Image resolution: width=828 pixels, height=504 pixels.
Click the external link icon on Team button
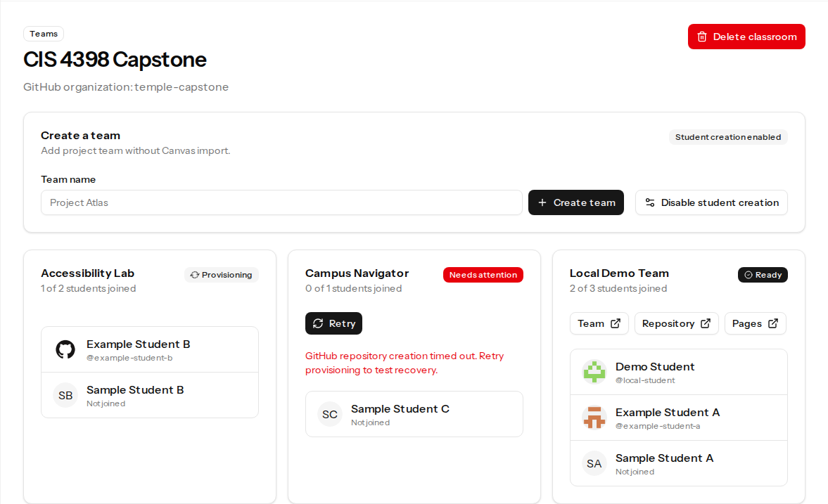pos(616,323)
